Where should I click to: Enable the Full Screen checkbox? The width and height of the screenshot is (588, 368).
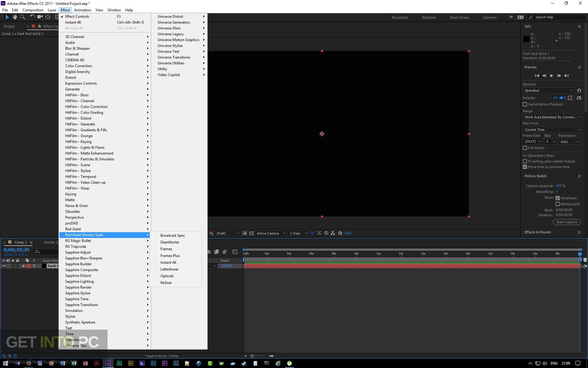[x=525, y=148]
